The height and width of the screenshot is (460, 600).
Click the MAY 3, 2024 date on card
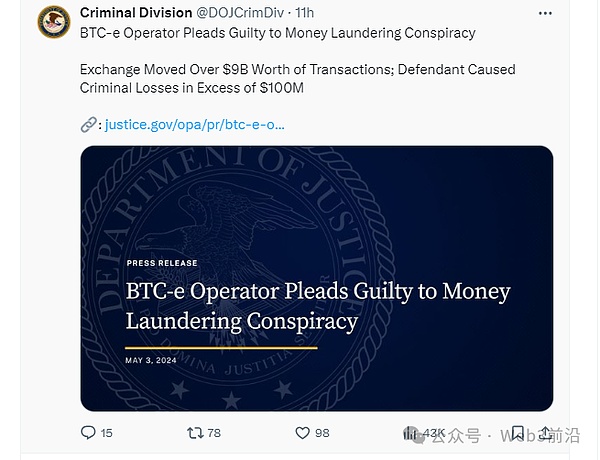click(151, 360)
